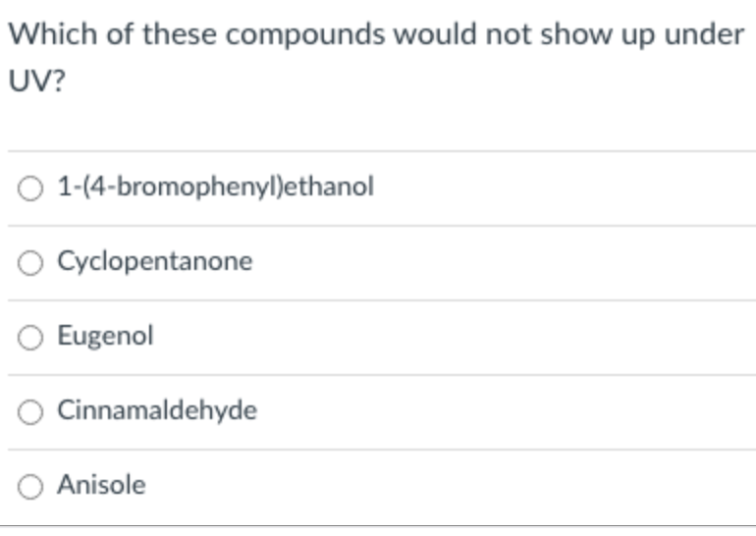Click the Cinnamaldehyde answer label

(157, 410)
